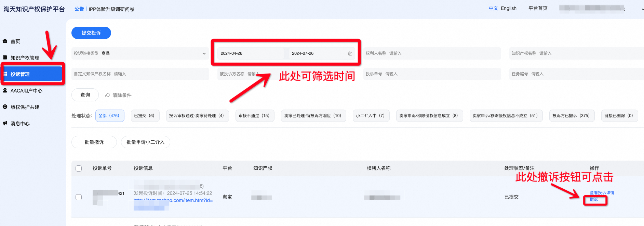Click the 知识产权管理 sidebar icon
The image size is (644, 226).
(x=5, y=58)
